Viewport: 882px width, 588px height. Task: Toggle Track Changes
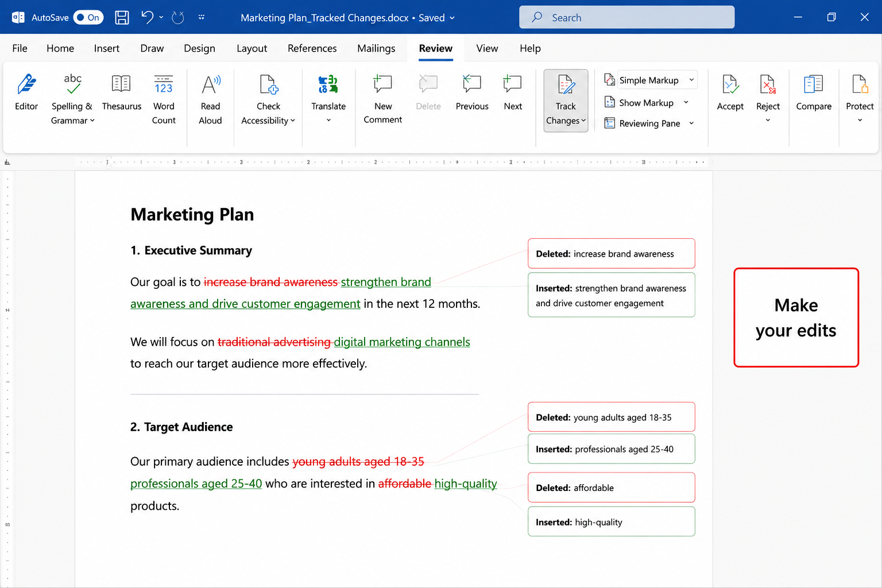(x=566, y=100)
